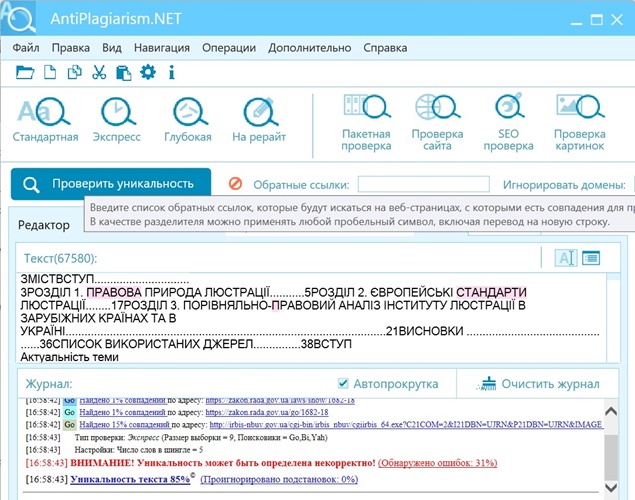Choose На рерайт check mode

tap(259, 120)
